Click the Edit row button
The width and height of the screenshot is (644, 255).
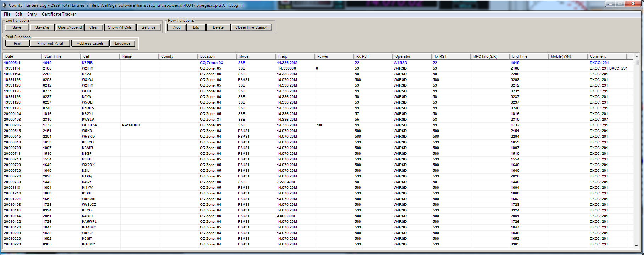(196, 27)
